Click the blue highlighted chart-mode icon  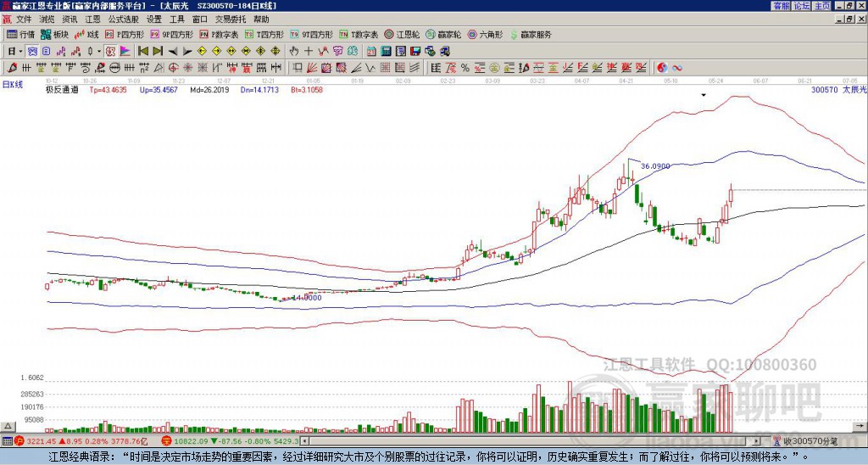[x=33, y=51]
